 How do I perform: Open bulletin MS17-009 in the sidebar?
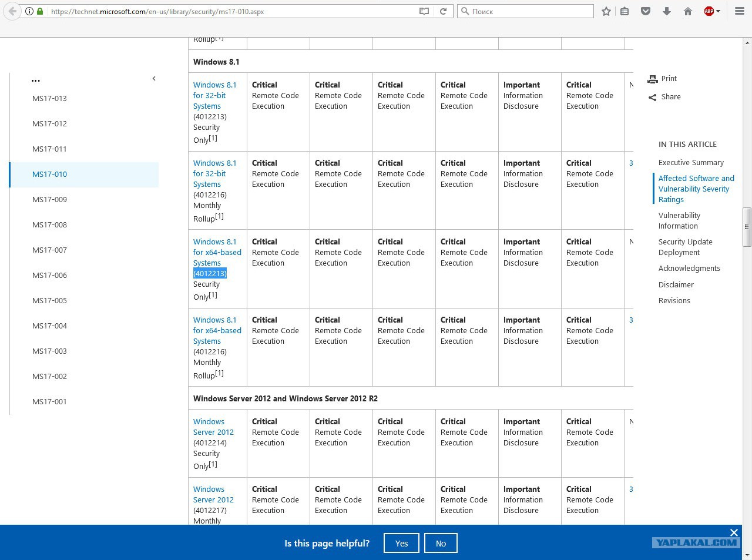pyautogui.click(x=49, y=199)
